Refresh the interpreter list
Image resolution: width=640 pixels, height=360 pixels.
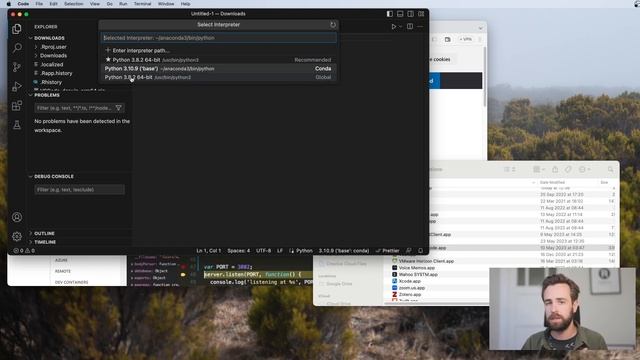pyautogui.click(x=333, y=24)
